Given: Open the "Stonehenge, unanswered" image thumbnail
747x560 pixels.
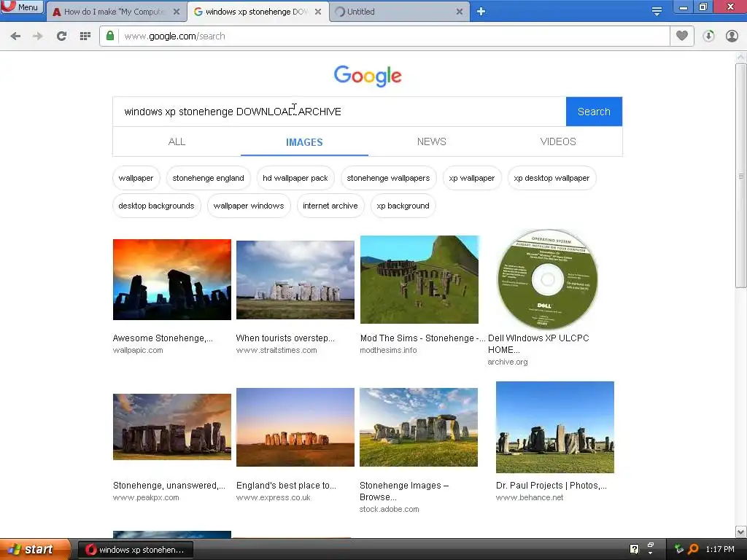Looking at the screenshot, I should coord(172,427).
